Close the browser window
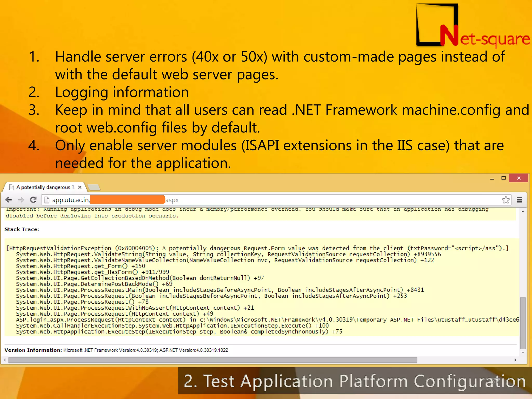 click(x=519, y=178)
